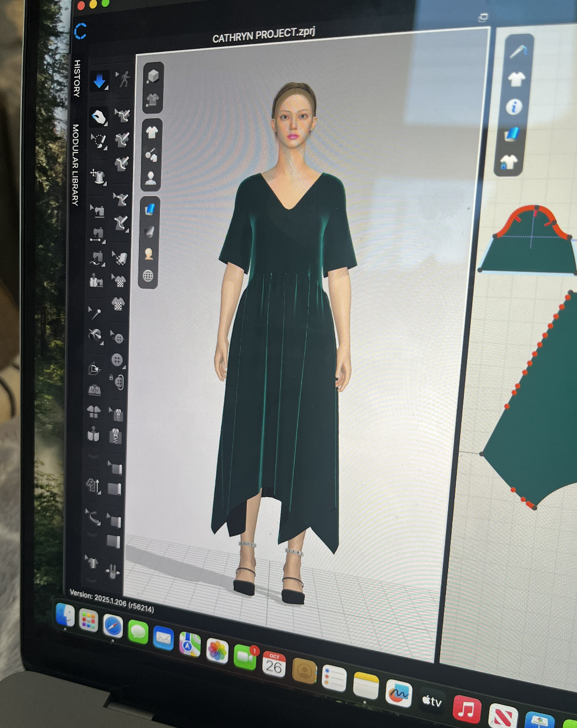
Task: Open the MODULAR LIBRARY side tab
Action: tap(75, 165)
